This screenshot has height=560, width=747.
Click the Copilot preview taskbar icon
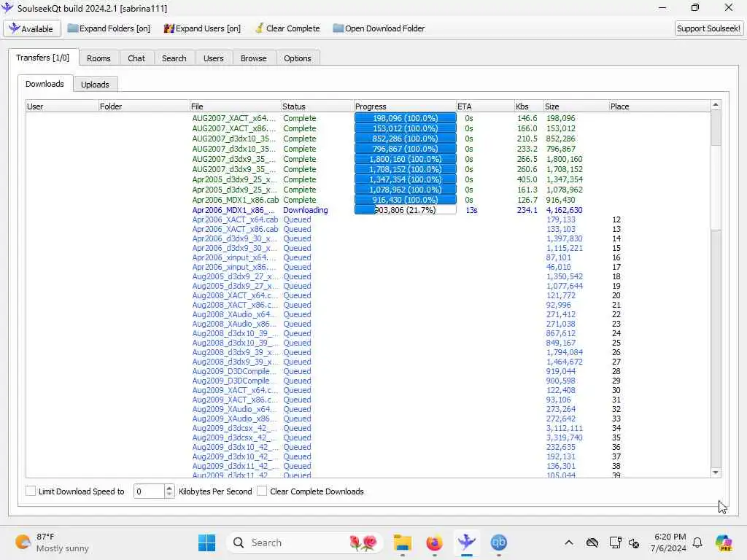click(724, 542)
